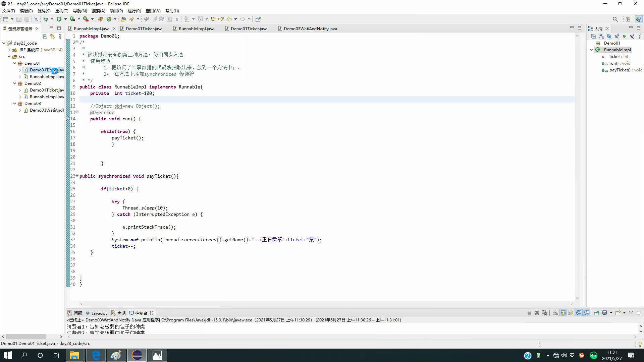
Task: Collapse all nodes in Outline view
Action: (x=594, y=36)
